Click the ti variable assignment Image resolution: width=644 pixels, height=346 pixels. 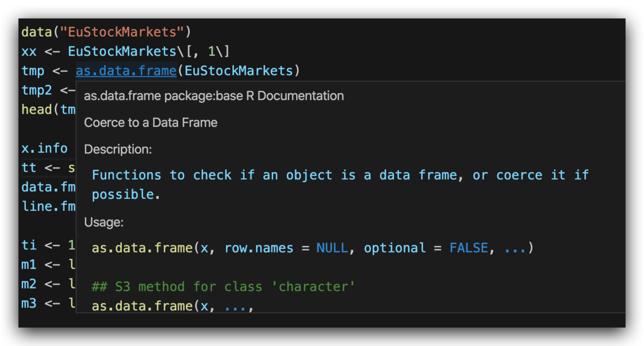29,245
